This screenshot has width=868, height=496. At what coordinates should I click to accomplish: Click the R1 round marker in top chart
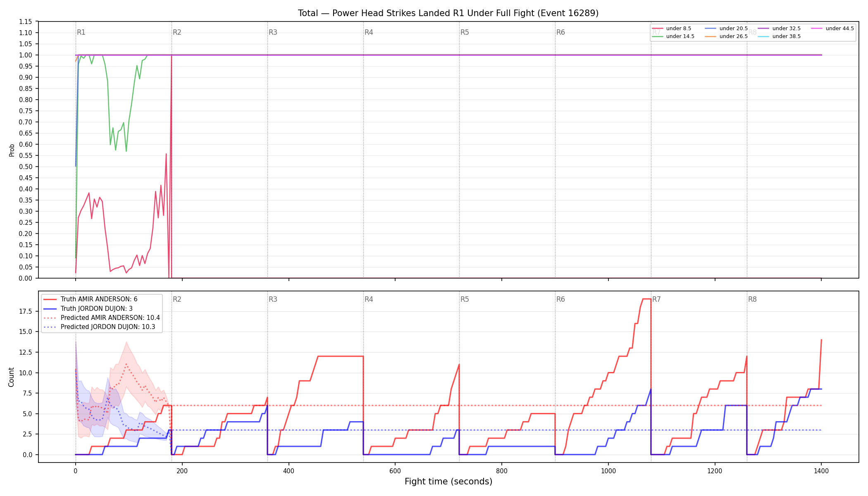81,32
